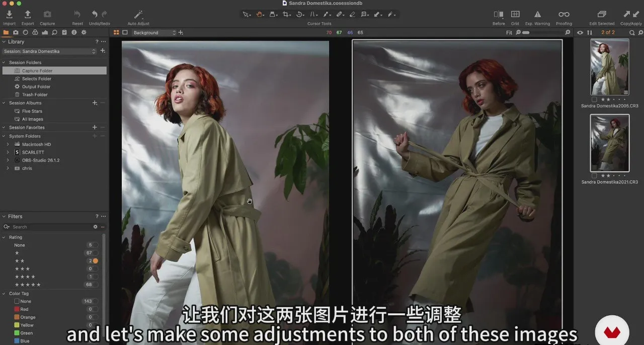Open the Session Sandra Domestika dropdown
Viewport: 644px width, 345px height.
49,51
